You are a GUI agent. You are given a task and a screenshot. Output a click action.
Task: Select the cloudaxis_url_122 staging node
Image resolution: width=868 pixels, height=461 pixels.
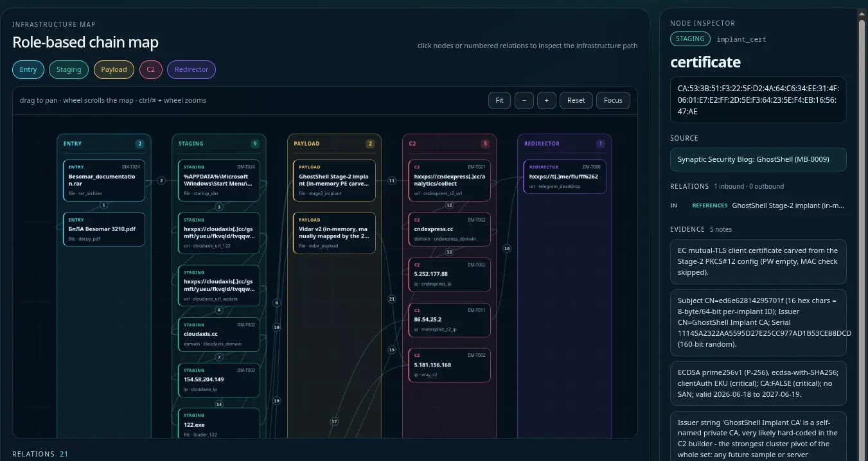[x=218, y=233]
